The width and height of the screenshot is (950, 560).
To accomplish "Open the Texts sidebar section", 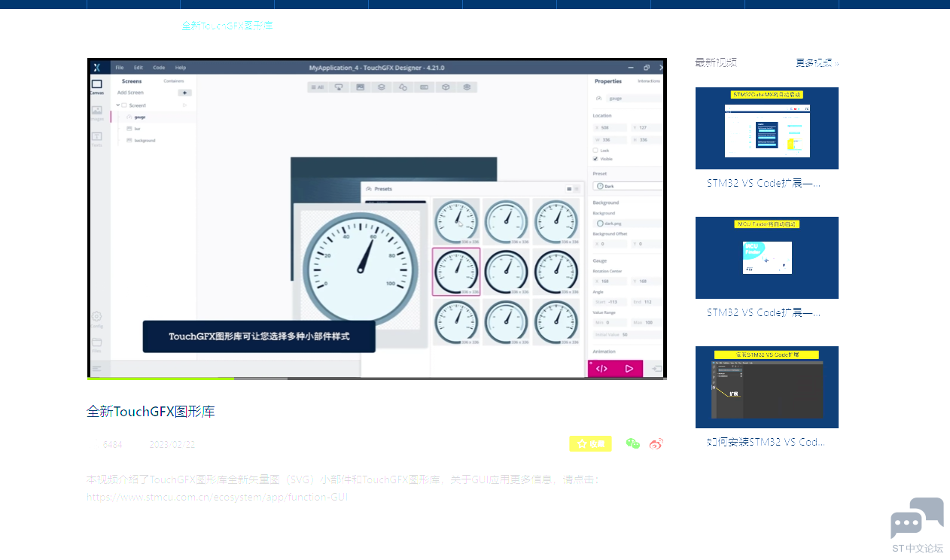I will pos(97,138).
